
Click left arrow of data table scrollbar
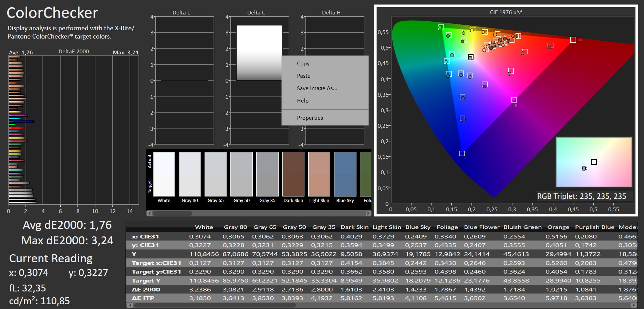pyautogui.click(x=129, y=305)
